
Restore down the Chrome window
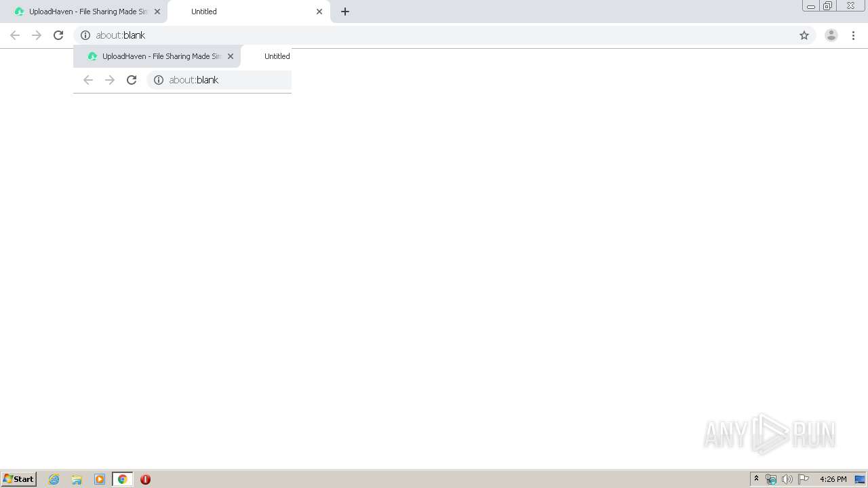[828, 6]
